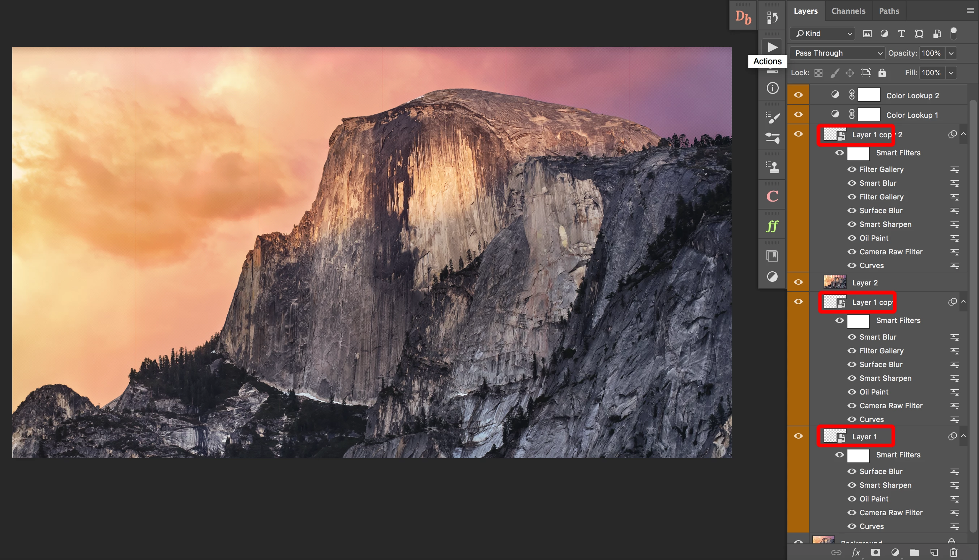Click the Layer 2 thumbnail
The image size is (979, 560).
[x=834, y=282]
